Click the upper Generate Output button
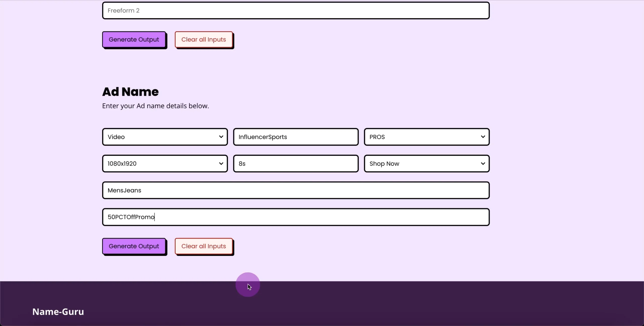Image resolution: width=644 pixels, height=326 pixels. pos(134,39)
